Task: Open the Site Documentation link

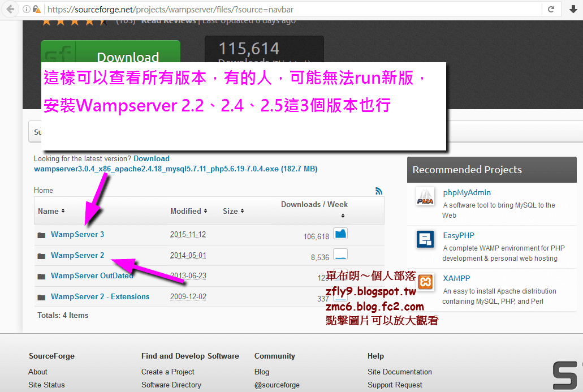Action: [400, 372]
